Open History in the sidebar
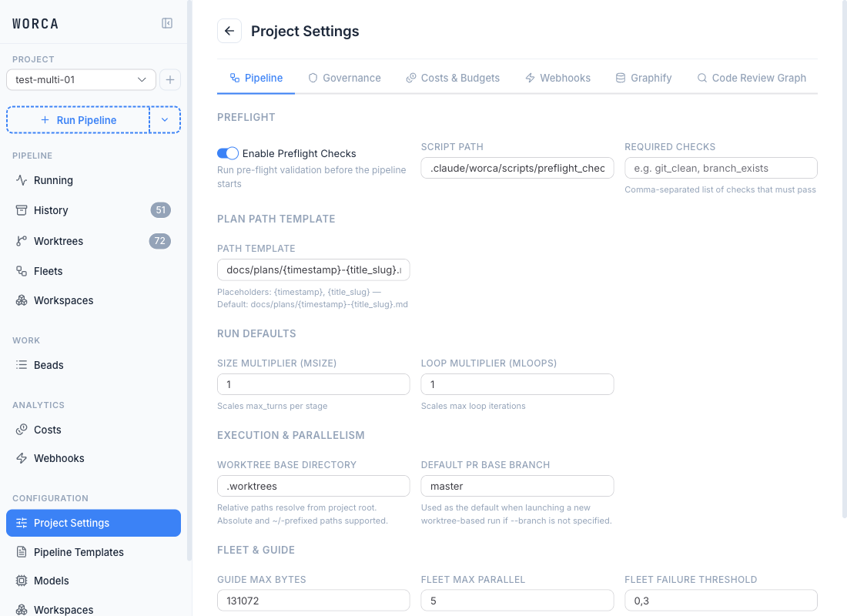847x616 pixels. point(93,210)
